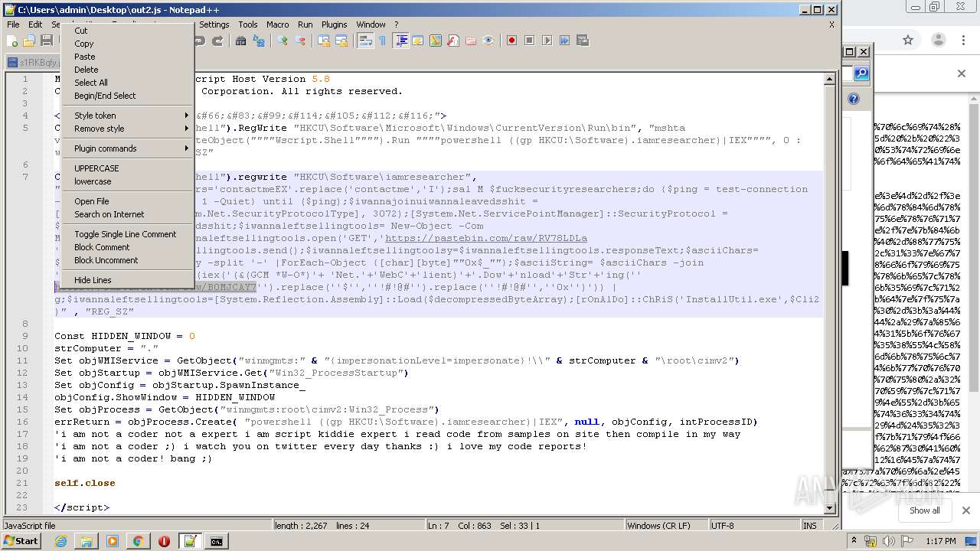
Task: Open the Settings menu
Action: click(214, 24)
